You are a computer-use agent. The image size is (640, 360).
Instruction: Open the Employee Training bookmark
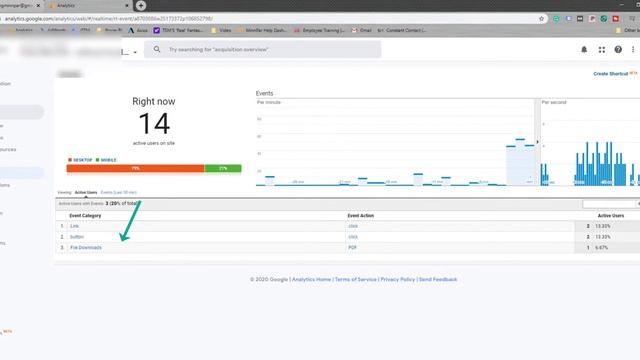click(320, 30)
